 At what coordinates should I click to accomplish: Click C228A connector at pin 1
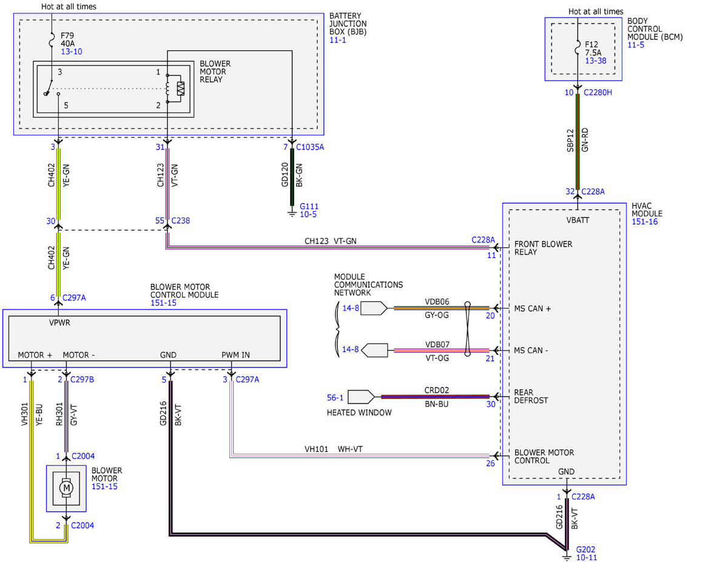(583, 497)
